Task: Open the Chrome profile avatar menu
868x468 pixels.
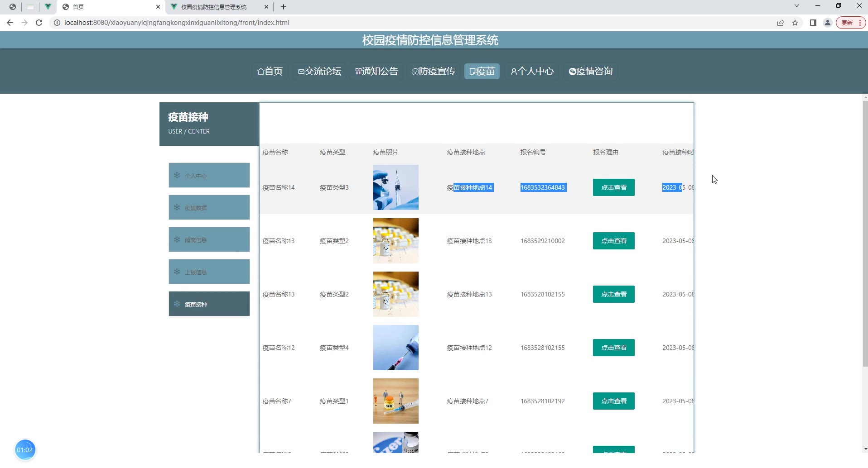Action: pos(828,23)
